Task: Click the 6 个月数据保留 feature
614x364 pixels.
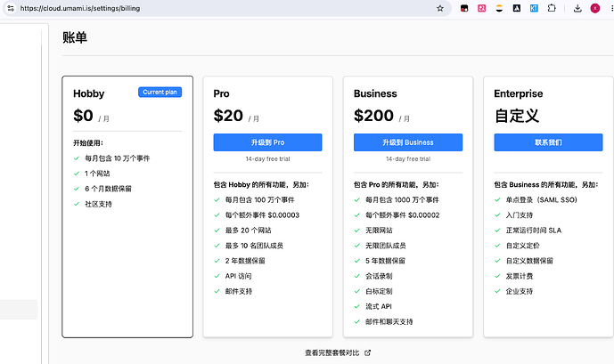Action: (x=108, y=189)
